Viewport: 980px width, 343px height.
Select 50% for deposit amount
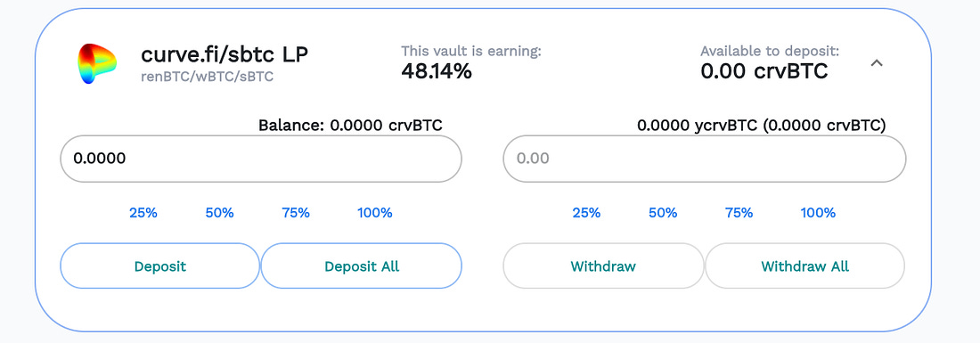pos(219,213)
